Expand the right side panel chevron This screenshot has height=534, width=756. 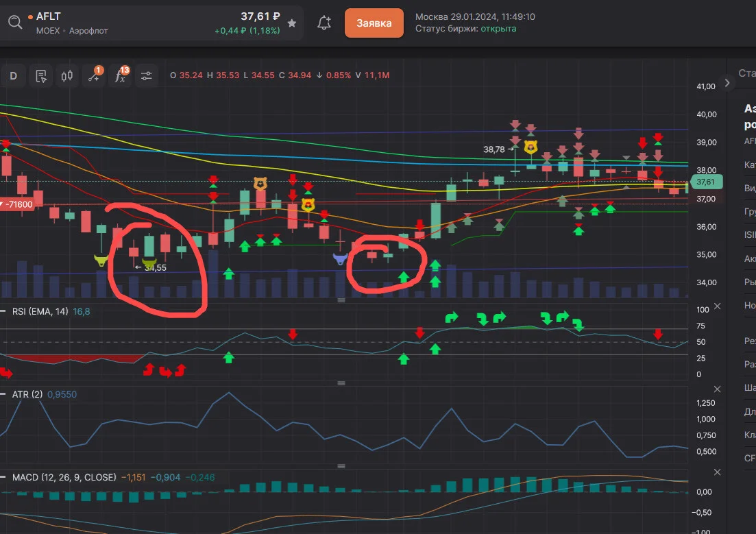(x=727, y=83)
